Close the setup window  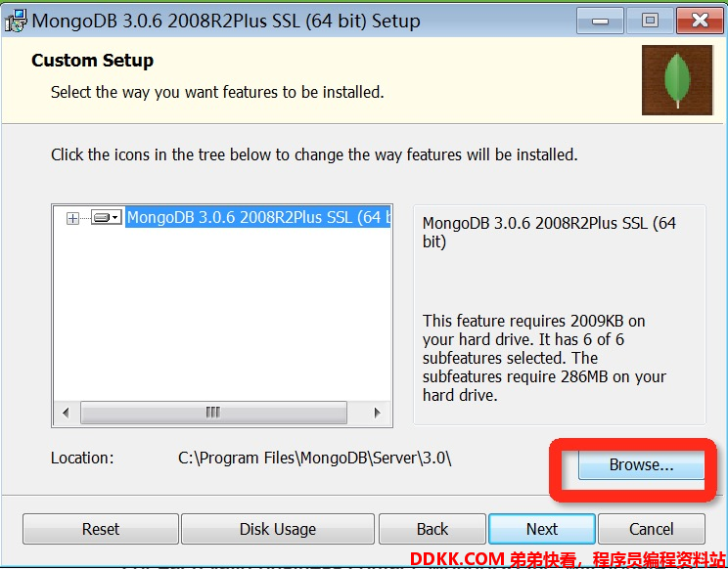coord(700,21)
